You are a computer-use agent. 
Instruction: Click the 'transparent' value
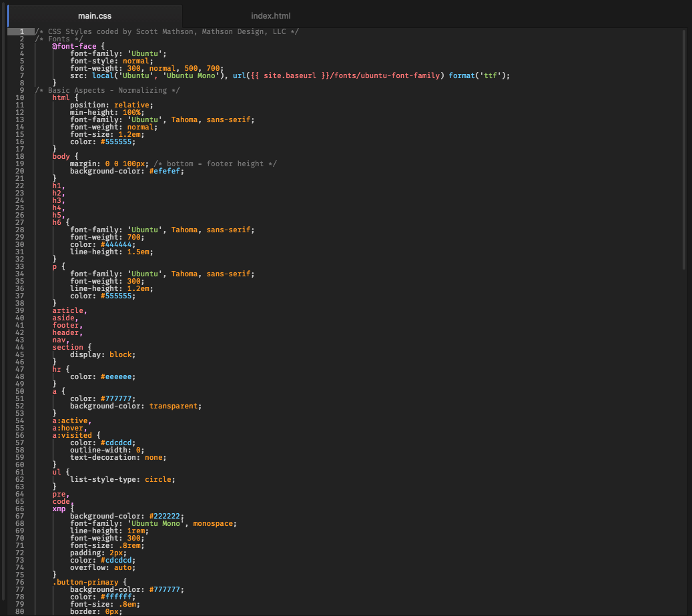click(173, 406)
